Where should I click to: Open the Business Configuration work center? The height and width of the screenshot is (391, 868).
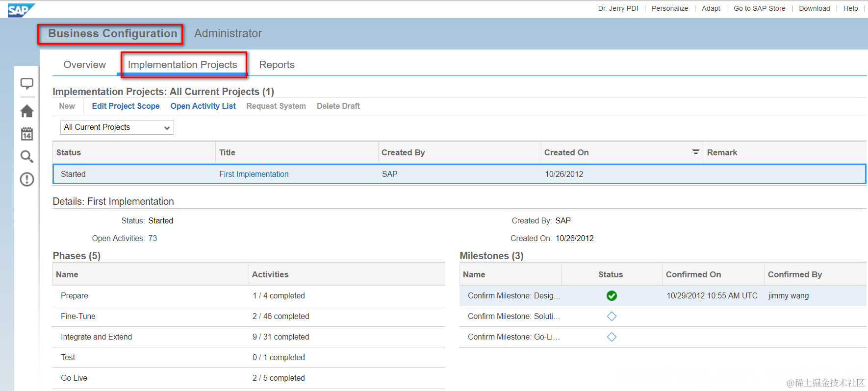[113, 33]
